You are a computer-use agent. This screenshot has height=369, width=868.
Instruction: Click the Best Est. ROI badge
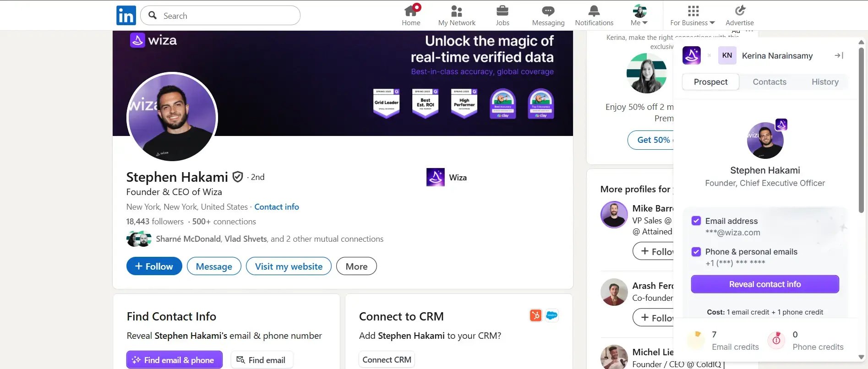[x=426, y=103]
